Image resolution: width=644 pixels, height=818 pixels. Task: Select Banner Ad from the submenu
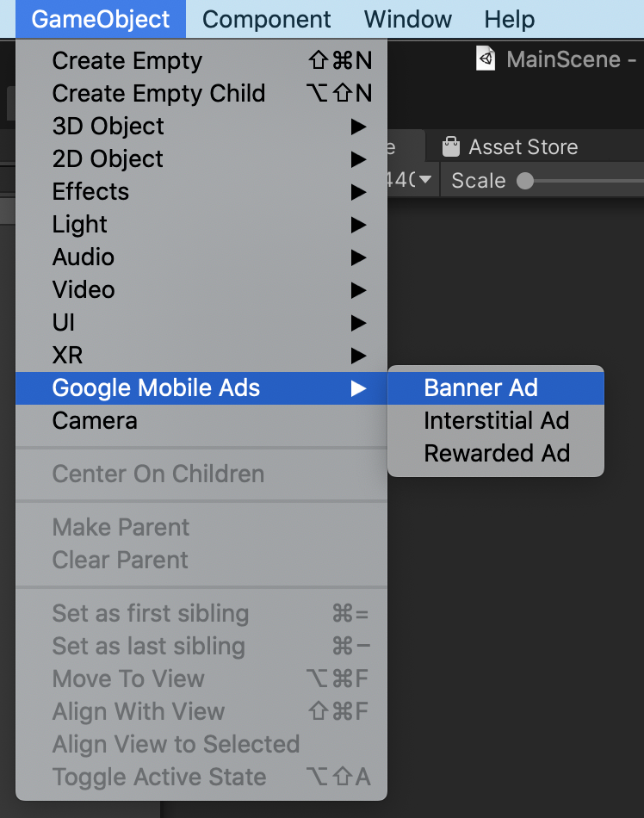pos(480,387)
